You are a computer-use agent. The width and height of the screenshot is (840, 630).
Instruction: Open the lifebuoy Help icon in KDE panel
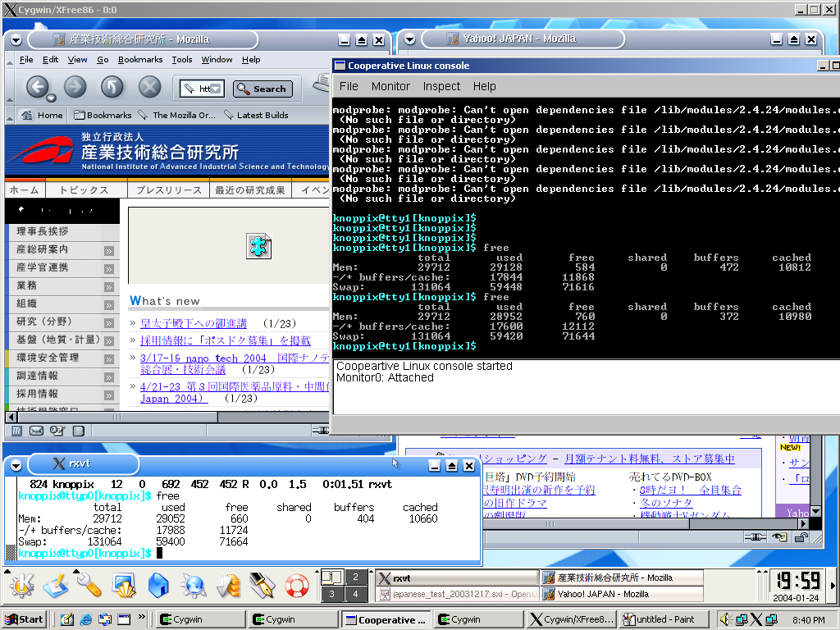[x=297, y=585]
